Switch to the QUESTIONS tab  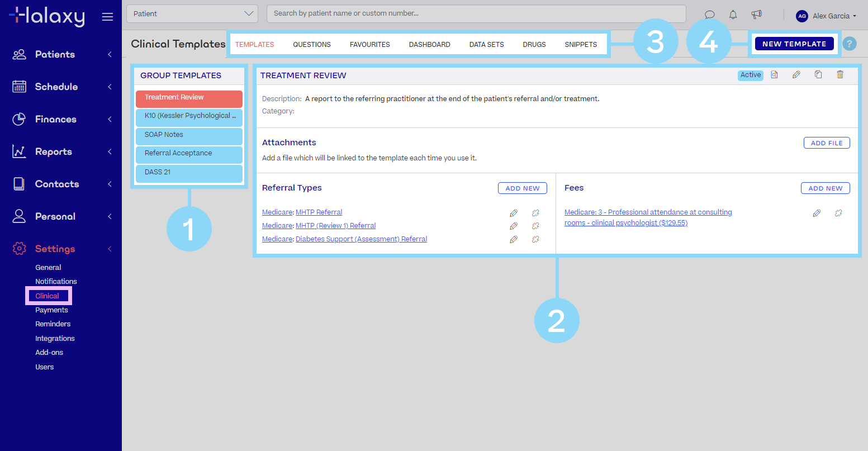point(312,44)
